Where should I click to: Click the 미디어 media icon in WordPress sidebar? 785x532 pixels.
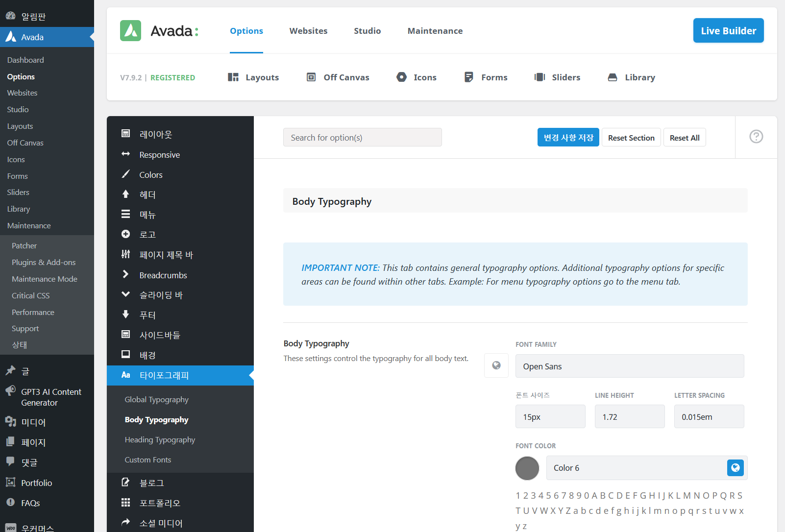11,421
